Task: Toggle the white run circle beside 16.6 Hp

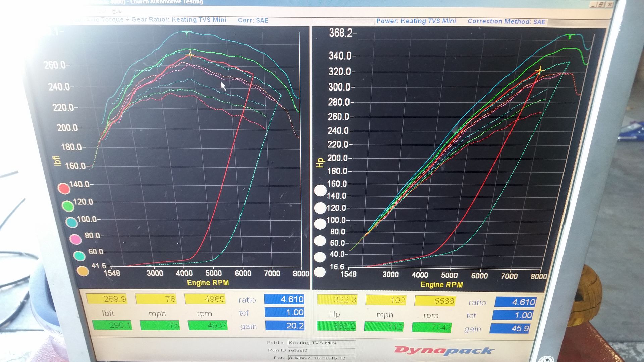Action: [320, 272]
